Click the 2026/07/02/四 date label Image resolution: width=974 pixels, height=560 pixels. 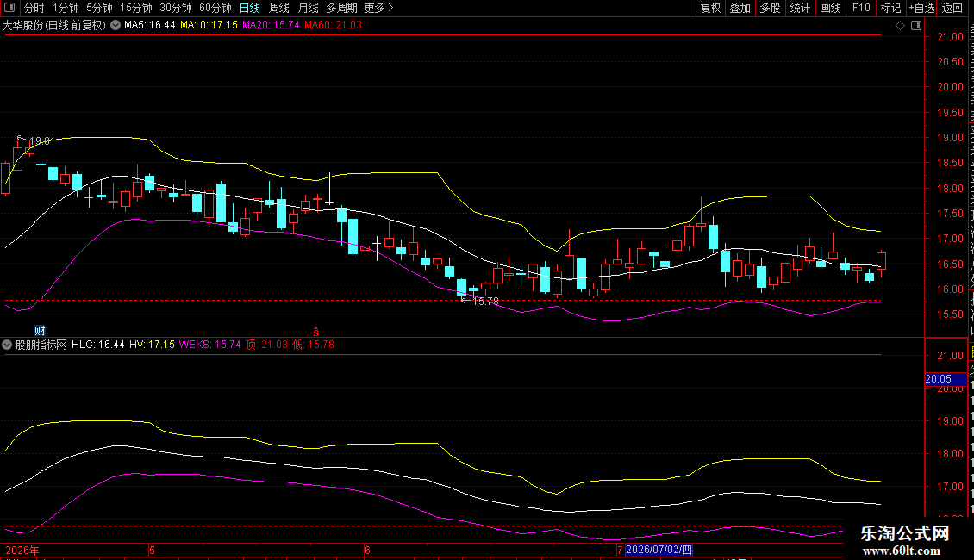659,550
